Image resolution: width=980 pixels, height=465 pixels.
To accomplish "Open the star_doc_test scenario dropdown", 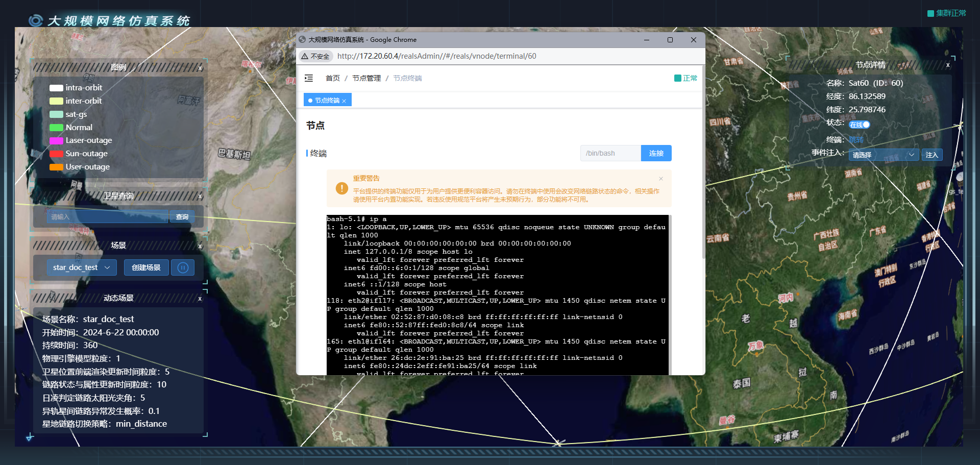I will [82, 267].
